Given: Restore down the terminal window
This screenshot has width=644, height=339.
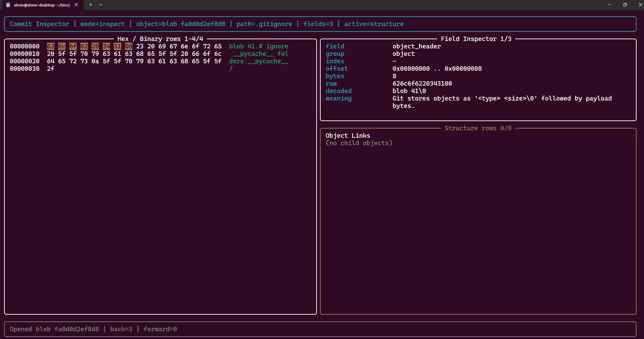Looking at the screenshot, I should 625,5.
